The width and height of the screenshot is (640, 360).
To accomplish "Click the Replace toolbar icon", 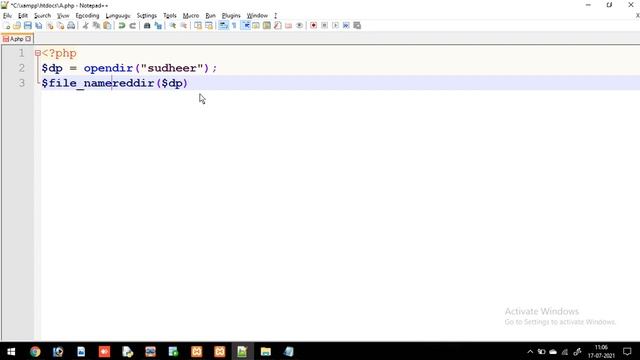I will pyautogui.click(x=158, y=26).
